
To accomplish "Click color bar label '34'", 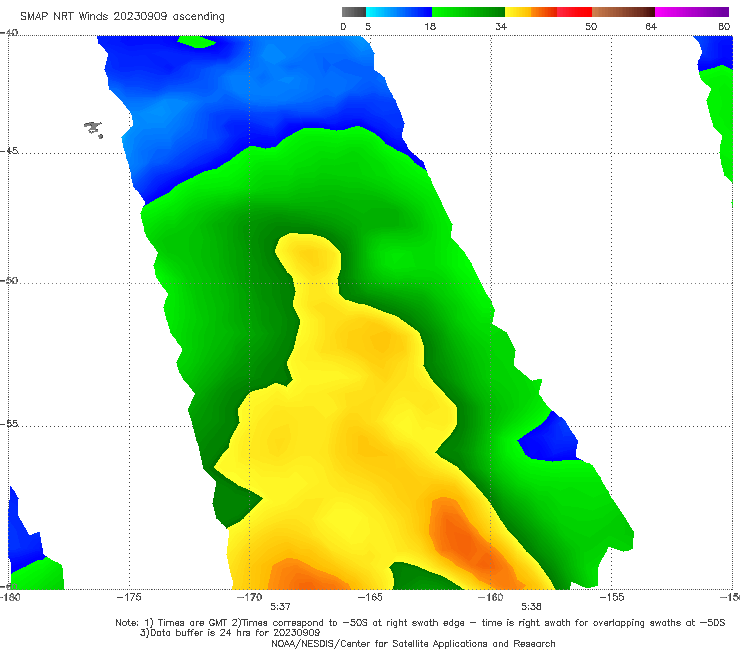I will (501, 27).
